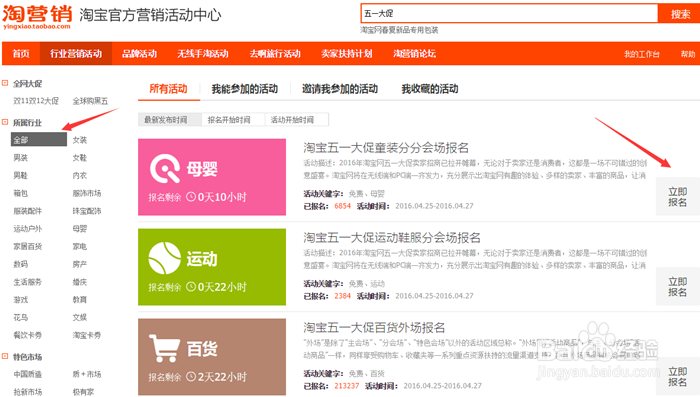Open 去啊旅行活动 navigation item
Image resolution: width=700 pixels, height=397 pixels.
click(275, 54)
